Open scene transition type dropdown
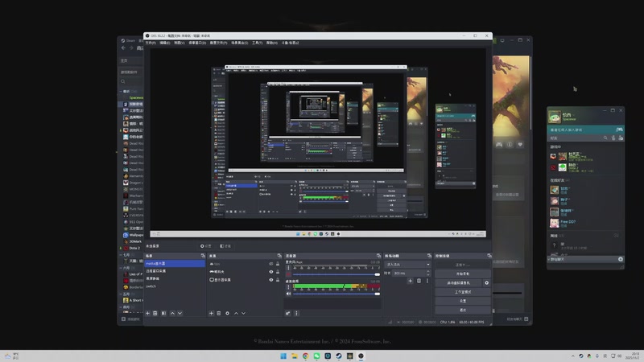The width and height of the screenshot is (644, 362). tap(407, 265)
